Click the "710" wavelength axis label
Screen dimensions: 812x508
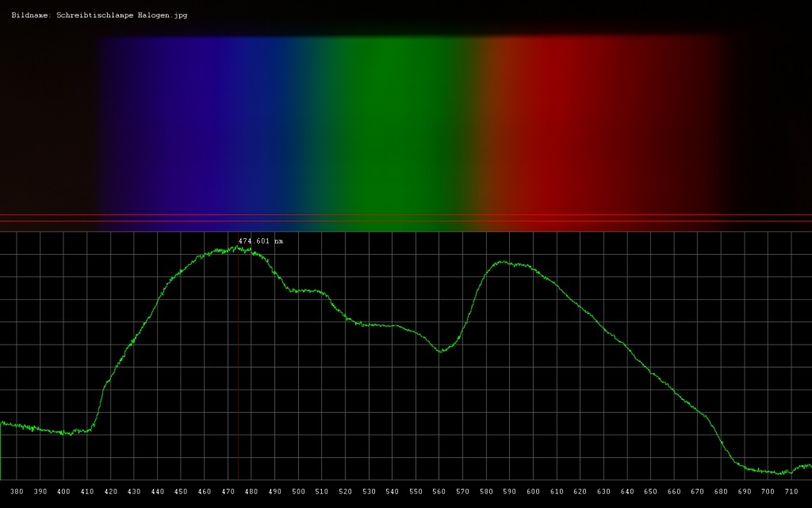(791, 491)
